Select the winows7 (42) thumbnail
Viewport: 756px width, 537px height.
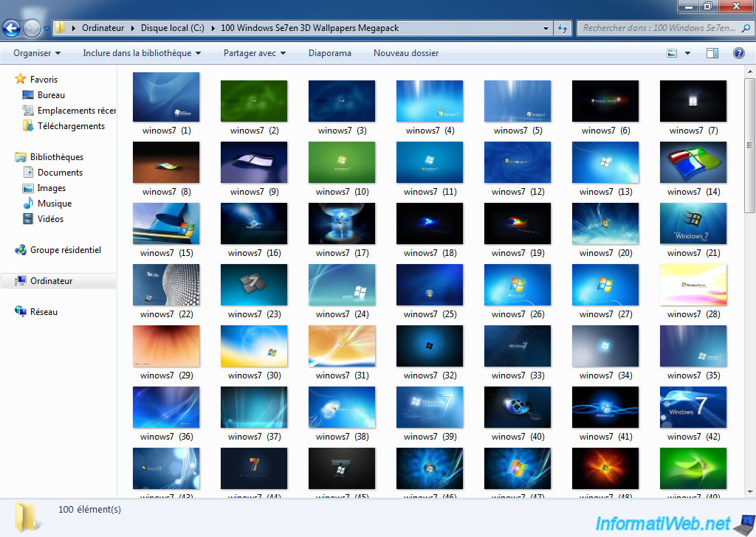click(693, 407)
